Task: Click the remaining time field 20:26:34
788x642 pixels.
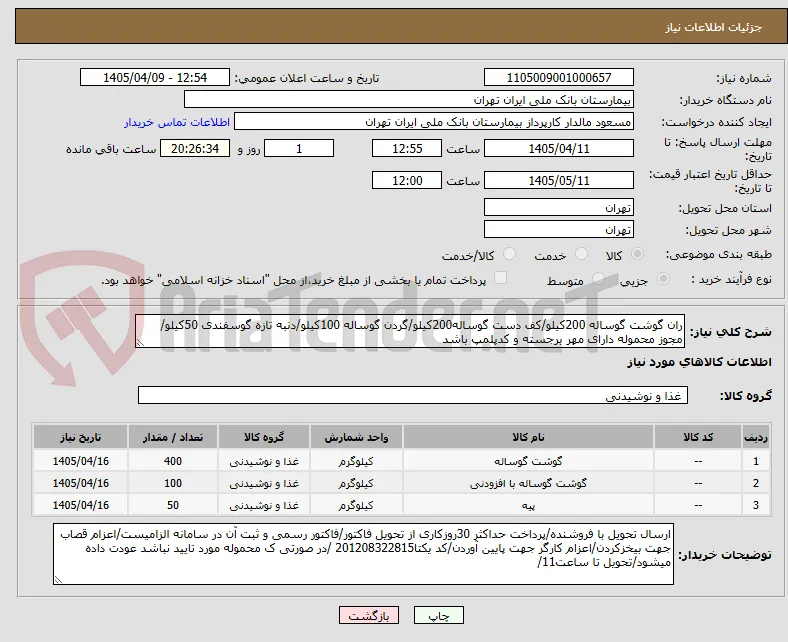Action: [195, 148]
